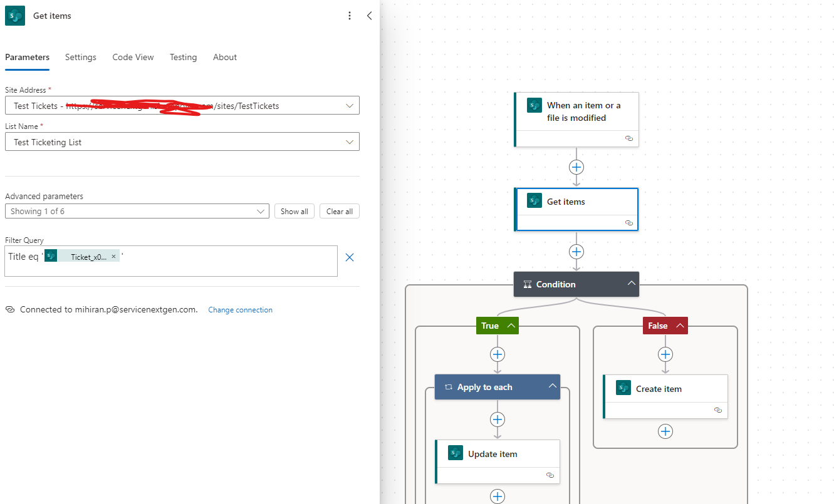Click the Filter Query label
This screenshot has width=834, height=504.
[24, 240]
